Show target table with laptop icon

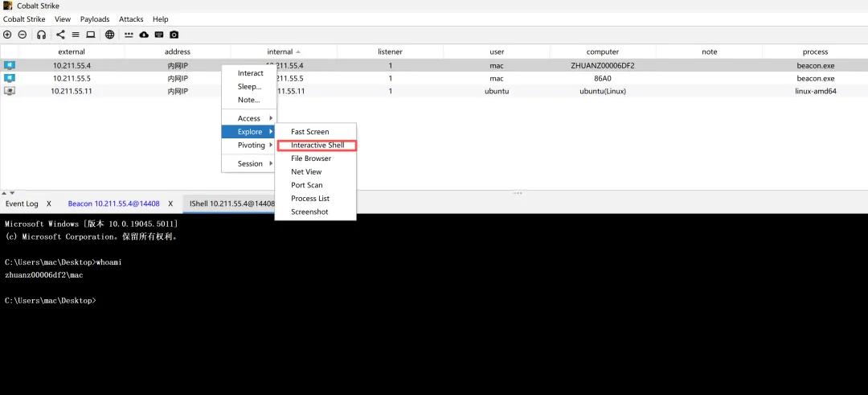click(91, 35)
